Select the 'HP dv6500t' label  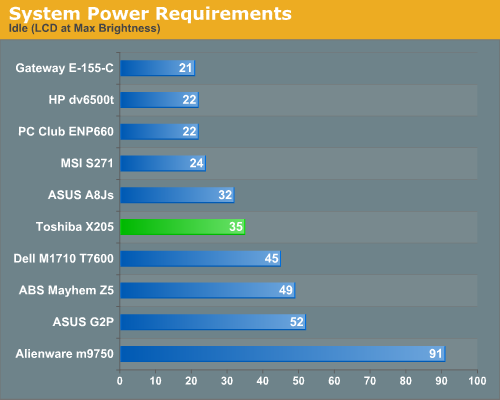(x=81, y=100)
